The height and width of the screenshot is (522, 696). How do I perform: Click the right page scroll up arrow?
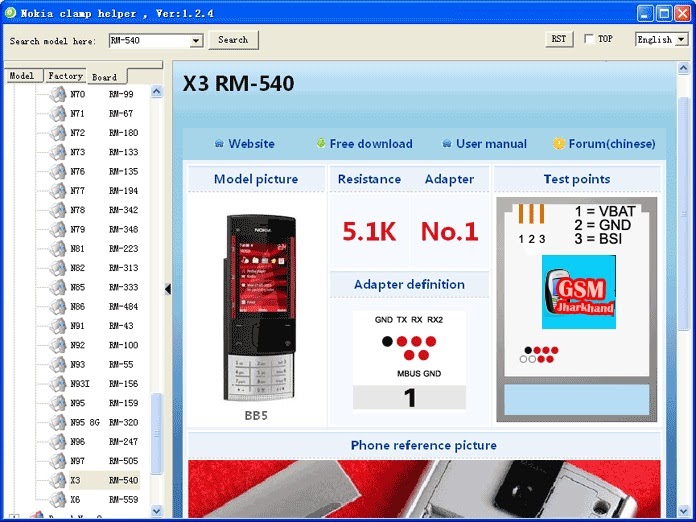684,68
